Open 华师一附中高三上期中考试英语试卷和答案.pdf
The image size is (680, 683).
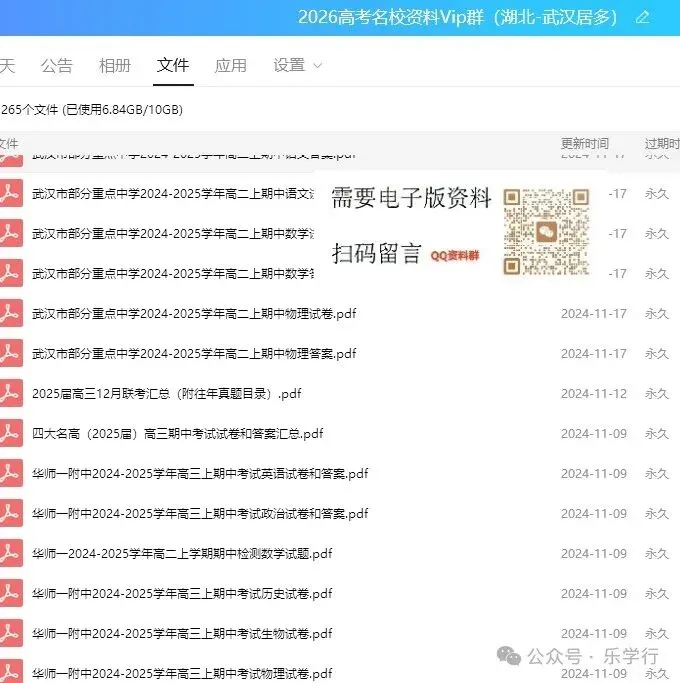(200, 473)
